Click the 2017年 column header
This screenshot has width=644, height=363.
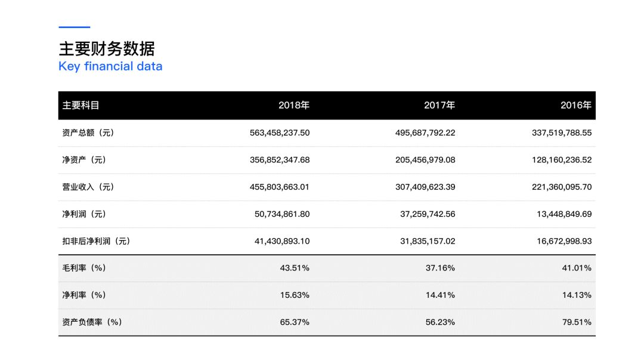click(439, 106)
